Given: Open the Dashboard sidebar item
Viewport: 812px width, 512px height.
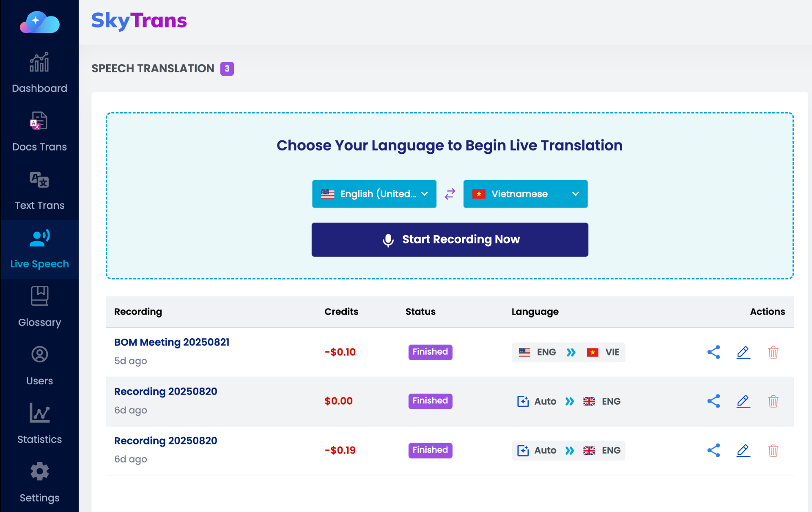Looking at the screenshot, I should [39, 73].
